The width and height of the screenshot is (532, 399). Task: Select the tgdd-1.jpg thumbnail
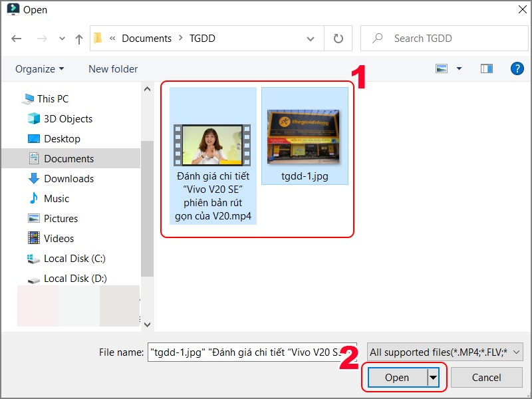tap(305, 135)
